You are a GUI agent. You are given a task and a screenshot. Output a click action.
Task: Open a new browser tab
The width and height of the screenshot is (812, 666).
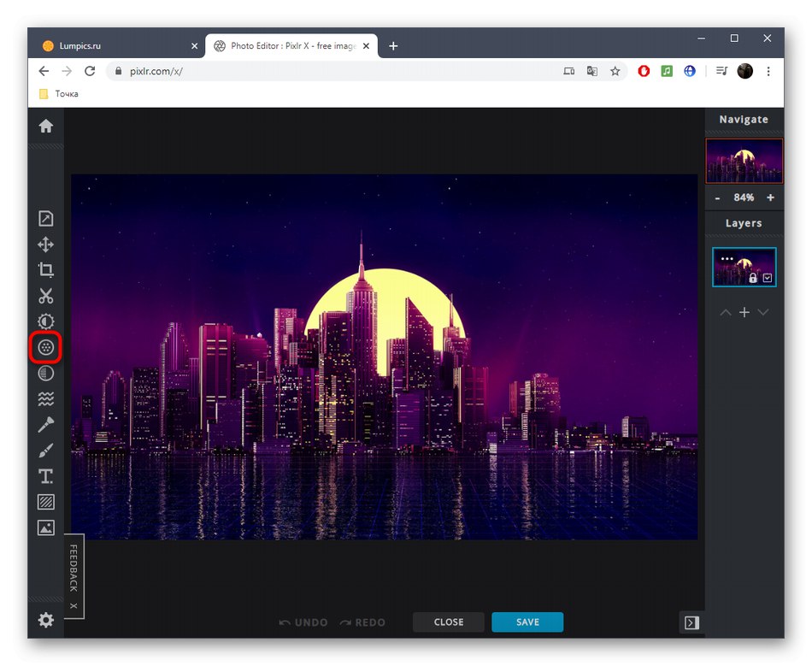(393, 46)
